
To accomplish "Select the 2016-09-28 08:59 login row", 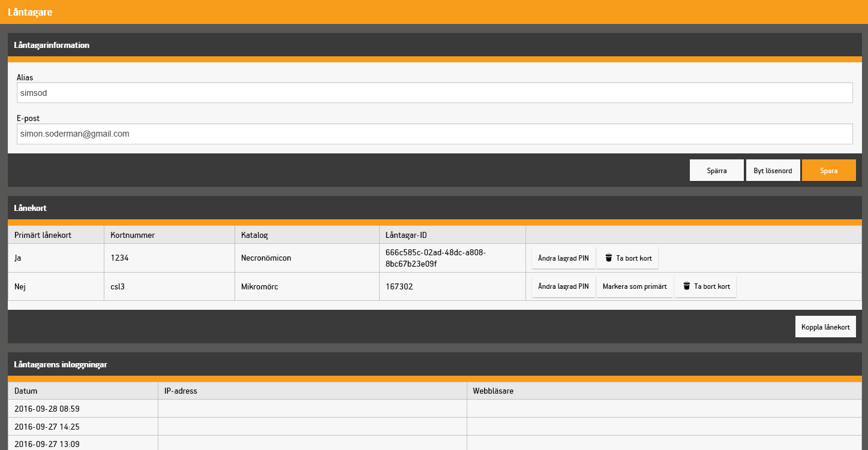I will [435, 409].
